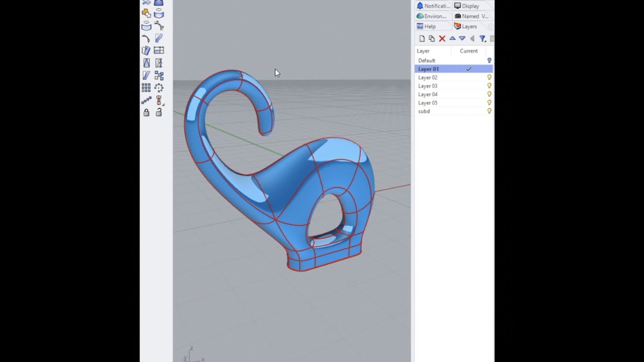Choose the staircase array along curve tool
Screen dimensions: 644x362
click(146, 100)
